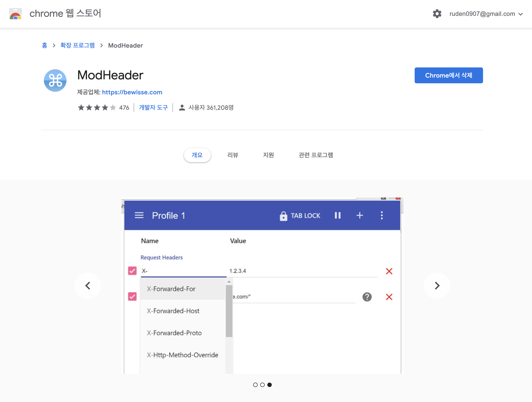Select the third carousel dot indicator

click(x=270, y=385)
